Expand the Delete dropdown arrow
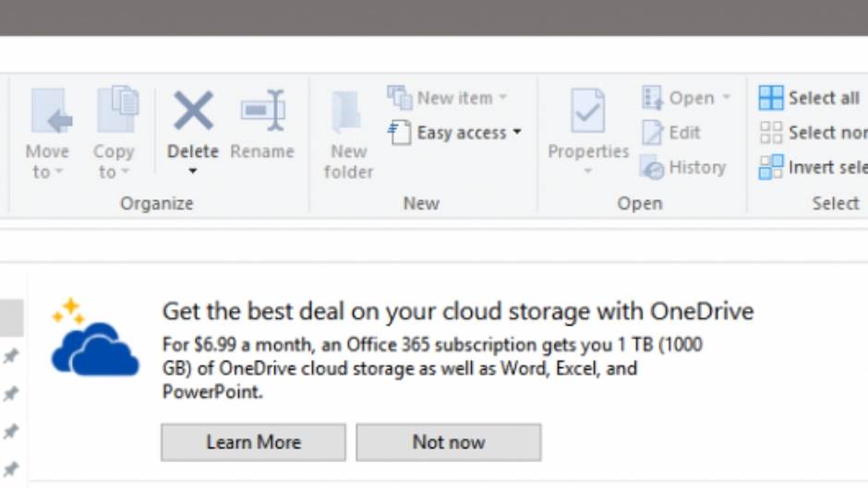The image size is (868, 488). pos(192,172)
